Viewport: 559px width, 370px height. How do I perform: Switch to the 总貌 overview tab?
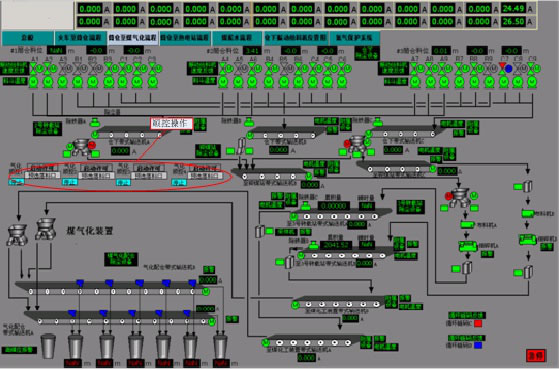tap(27, 37)
